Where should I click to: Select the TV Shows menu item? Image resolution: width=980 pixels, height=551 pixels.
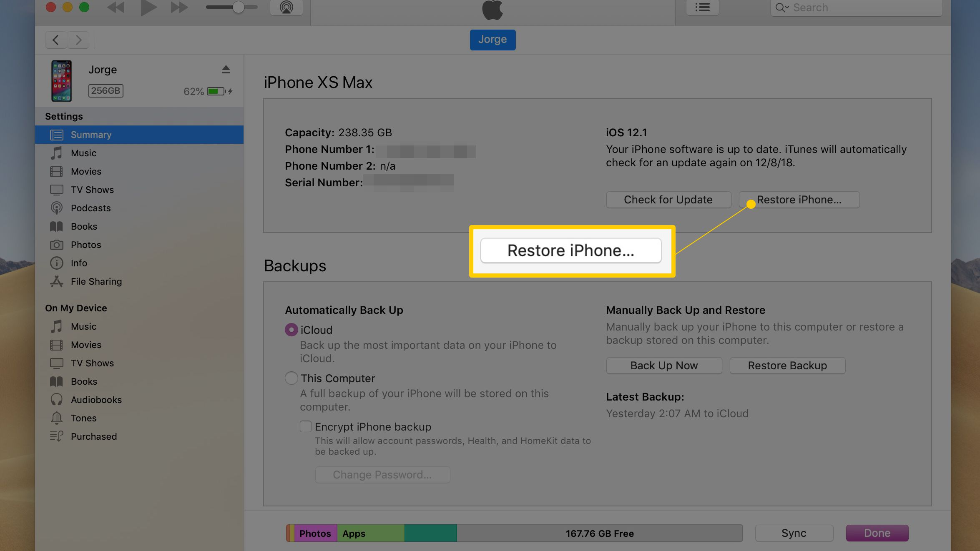point(92,189)
